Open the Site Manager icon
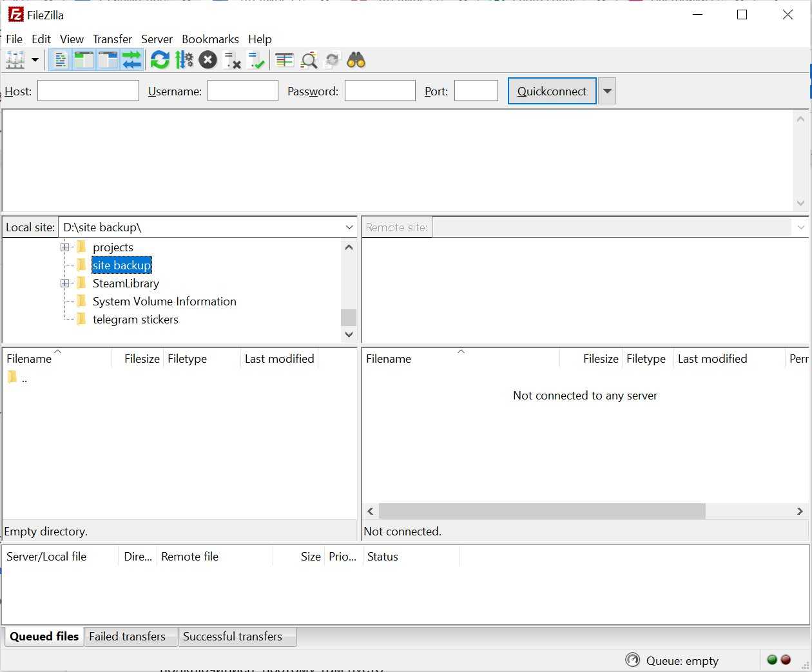 (x=15, y=60)
